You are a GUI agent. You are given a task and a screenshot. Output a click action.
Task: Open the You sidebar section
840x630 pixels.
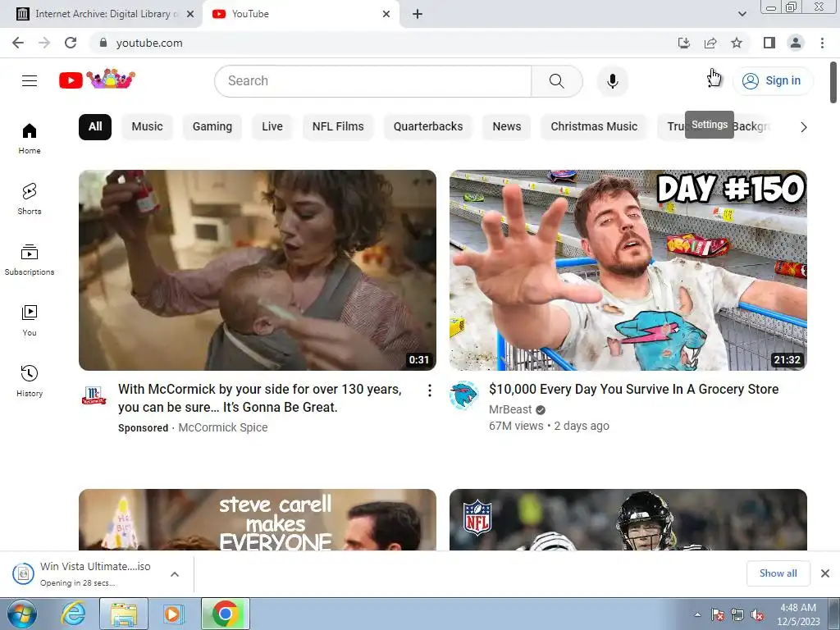tap(30, 321)
